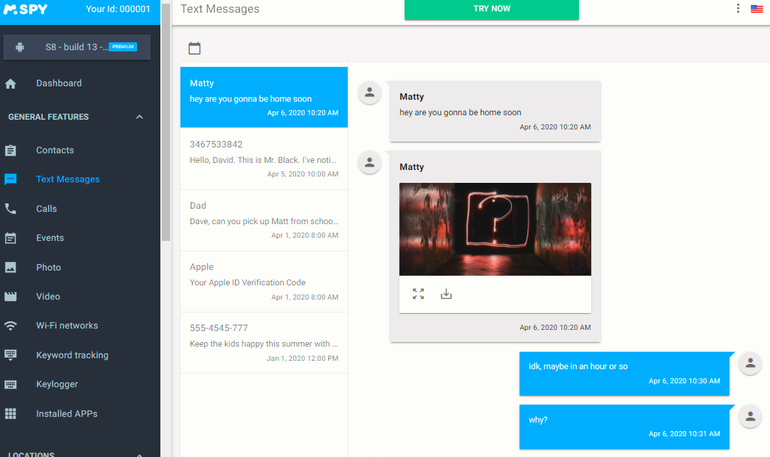Screen dimensions: 770x457
Task: Click the TRY NOW button
Action: (492, 9)
